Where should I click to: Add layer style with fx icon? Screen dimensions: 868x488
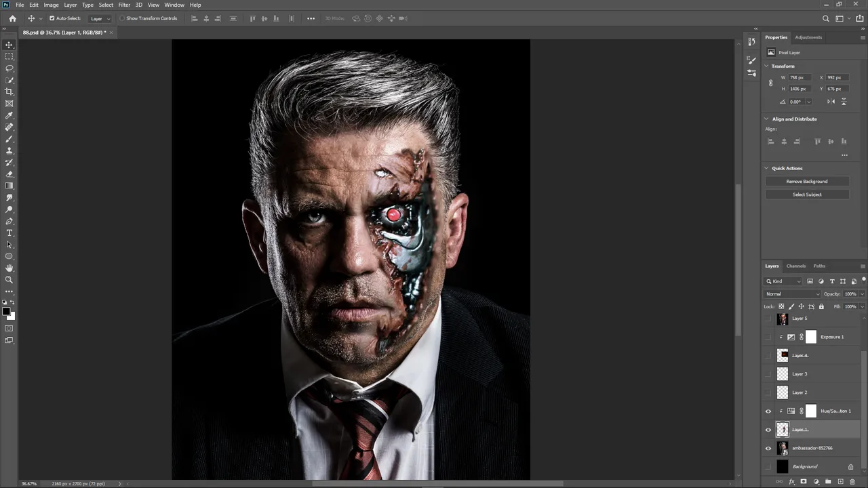click(791, 482)
